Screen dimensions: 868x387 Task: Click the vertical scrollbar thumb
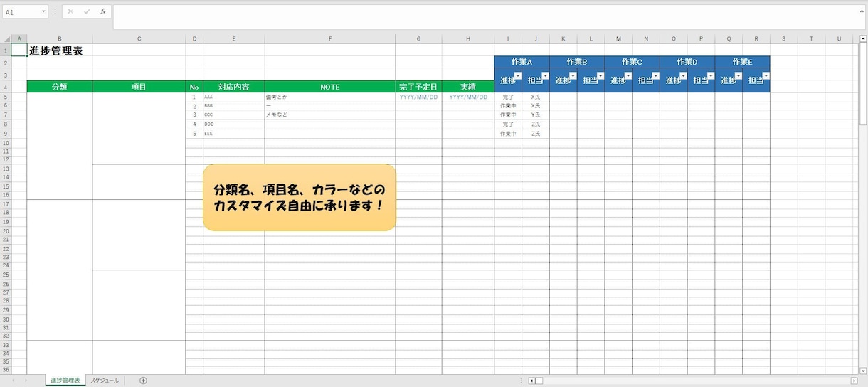[864, 84]
